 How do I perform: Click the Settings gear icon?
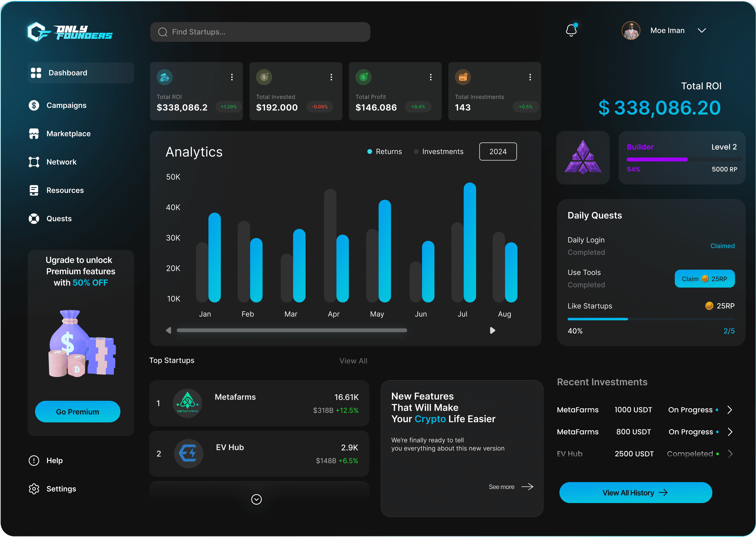click(x=34, y=489)
